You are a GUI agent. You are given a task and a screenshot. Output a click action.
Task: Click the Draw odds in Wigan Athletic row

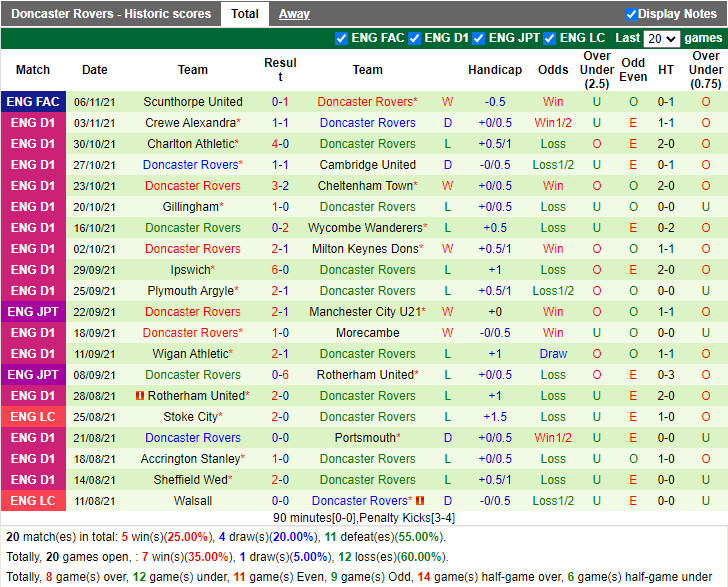(x=553, y=353)
